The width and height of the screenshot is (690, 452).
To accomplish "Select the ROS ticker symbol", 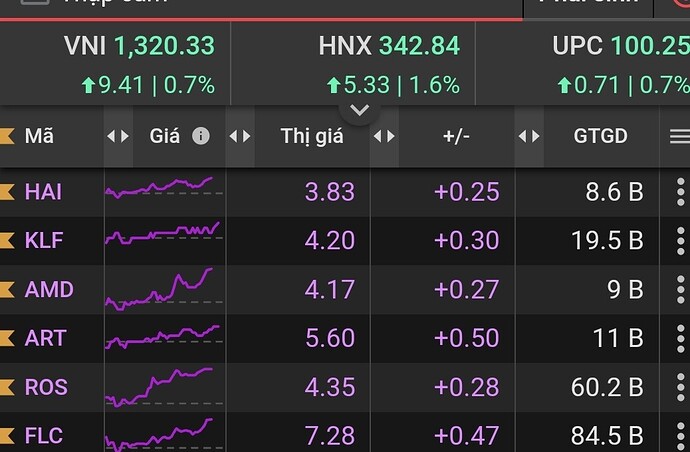I will (x=46, y=387).
